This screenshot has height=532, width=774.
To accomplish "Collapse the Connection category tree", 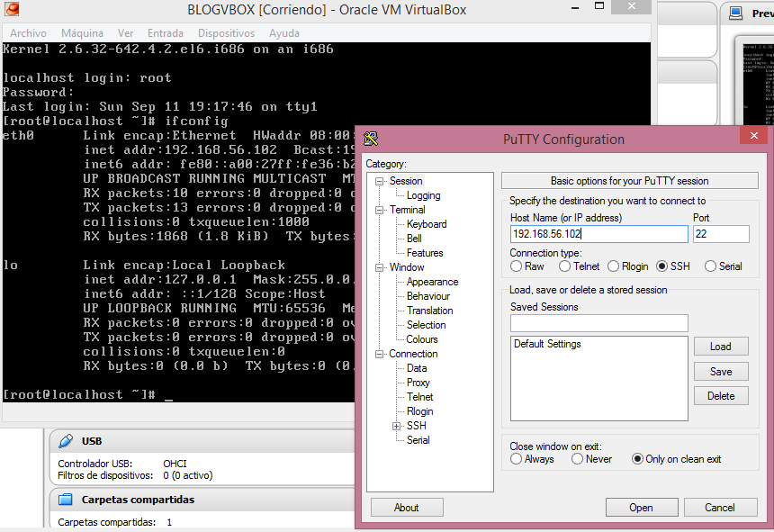I will tap(379, 353).
